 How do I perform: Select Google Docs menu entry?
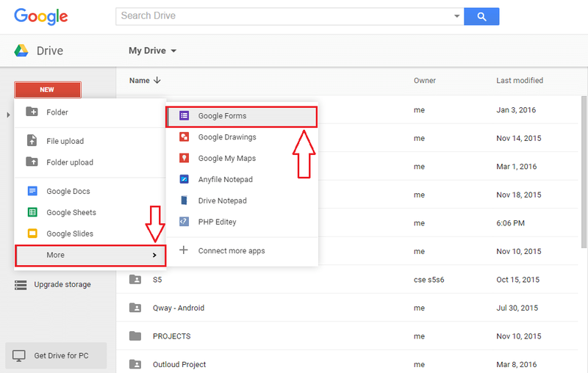click(90, 191)
